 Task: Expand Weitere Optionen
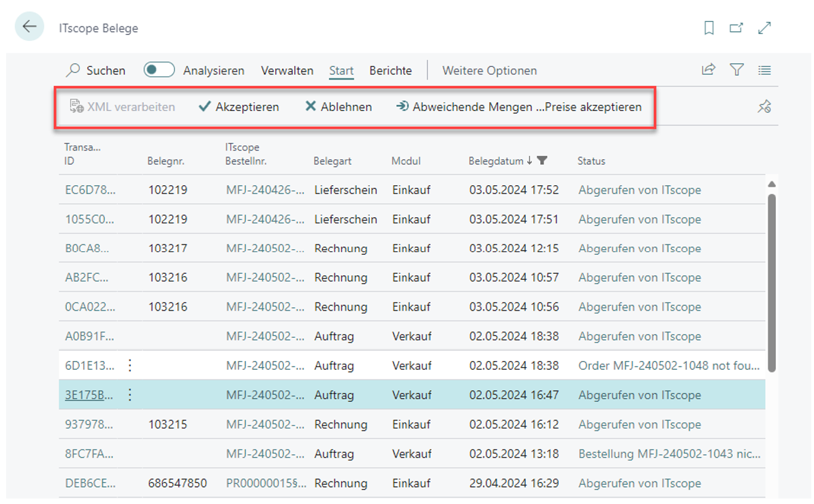point(489,71)
